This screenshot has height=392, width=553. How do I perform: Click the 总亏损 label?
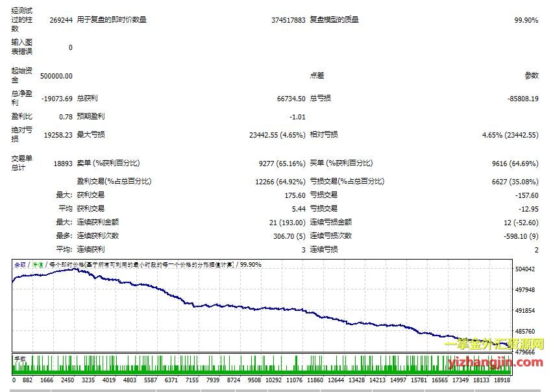point(320,99)
